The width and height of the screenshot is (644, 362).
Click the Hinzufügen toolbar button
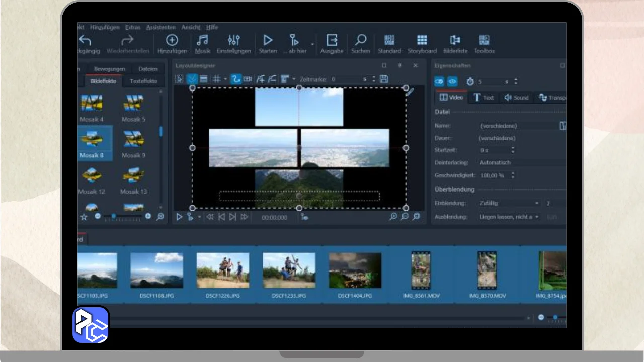pos(172,41)
